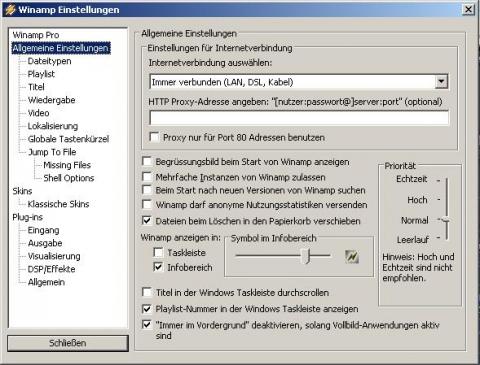Screen dimensions: 480x365
Task: Click the 'Hoch' priority label
Action: tap(417, 200)
